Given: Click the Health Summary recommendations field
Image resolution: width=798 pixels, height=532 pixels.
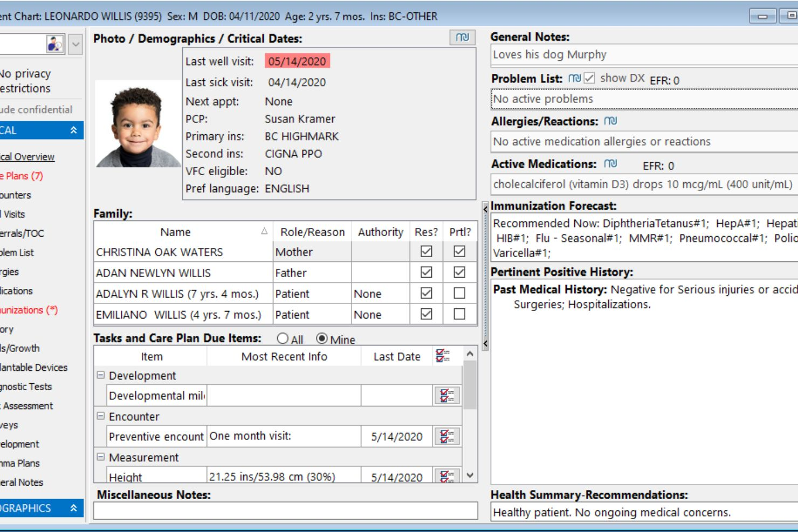Looking at the screenshot, I should (x=644, y=512).
